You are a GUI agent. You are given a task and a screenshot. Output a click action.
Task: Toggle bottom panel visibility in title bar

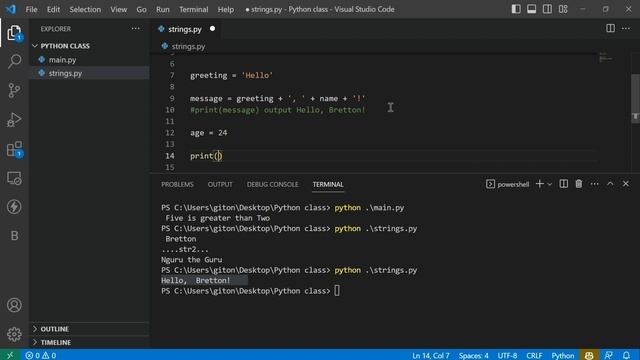[531, 9]
